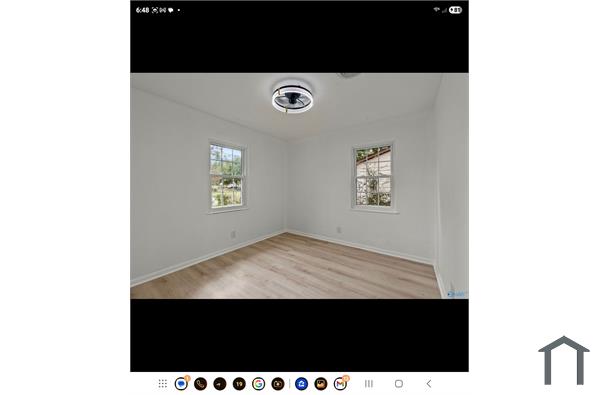The width and height of the screenshot is (600, 395).
Task: Tap the Home navigation button
Action: (399, 384)
